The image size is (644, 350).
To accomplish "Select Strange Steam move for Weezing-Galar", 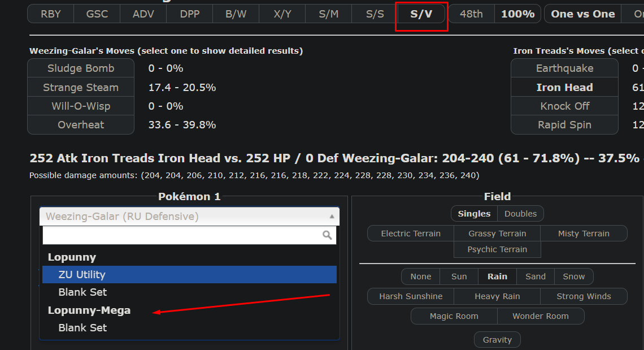I will pyautogui.click(x=81, y=88).
